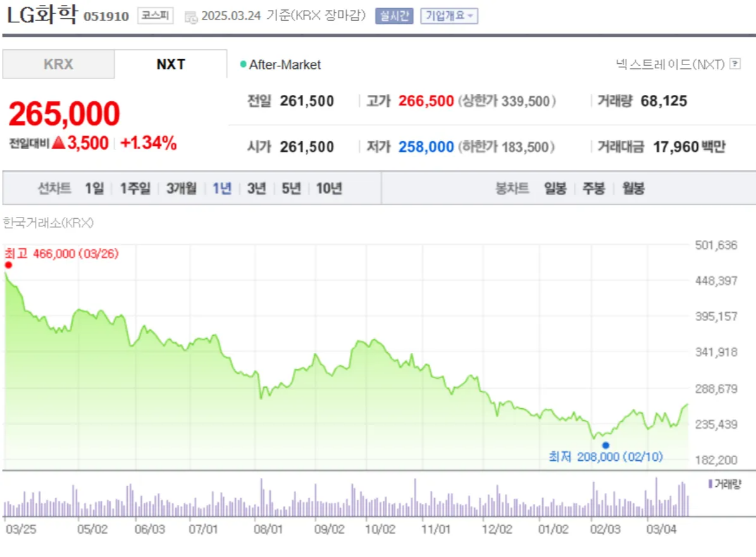Click the 거래량 value 68,125
The height and width of the screenshot is (557, 756).
[x=664, y=101]
